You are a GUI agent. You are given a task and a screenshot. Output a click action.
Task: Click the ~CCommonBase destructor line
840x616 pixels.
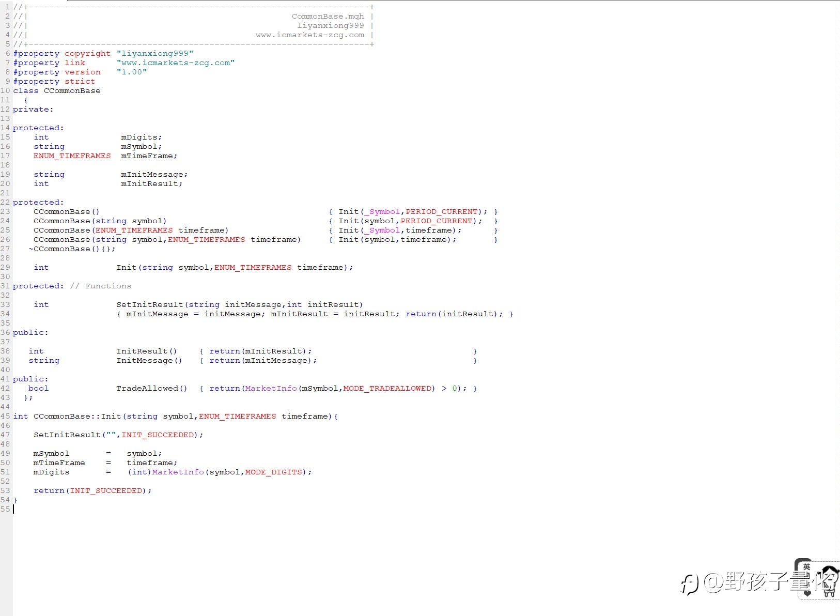[72, 249]
